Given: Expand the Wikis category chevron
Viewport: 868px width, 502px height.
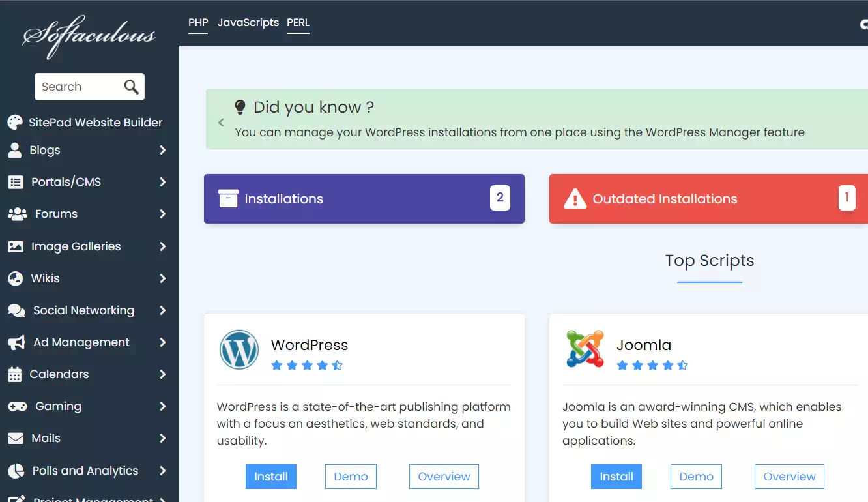Looking at the screenshot, I should pos(162,278).
